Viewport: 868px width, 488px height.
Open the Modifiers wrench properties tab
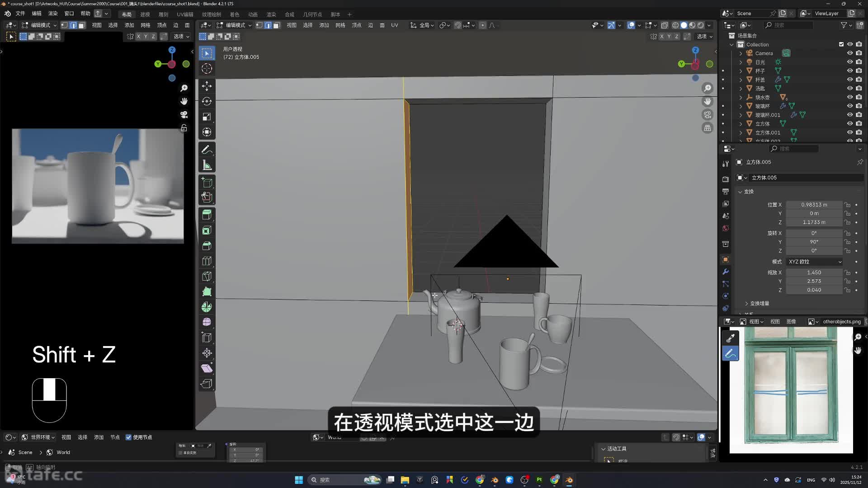[x=726, y=272]
